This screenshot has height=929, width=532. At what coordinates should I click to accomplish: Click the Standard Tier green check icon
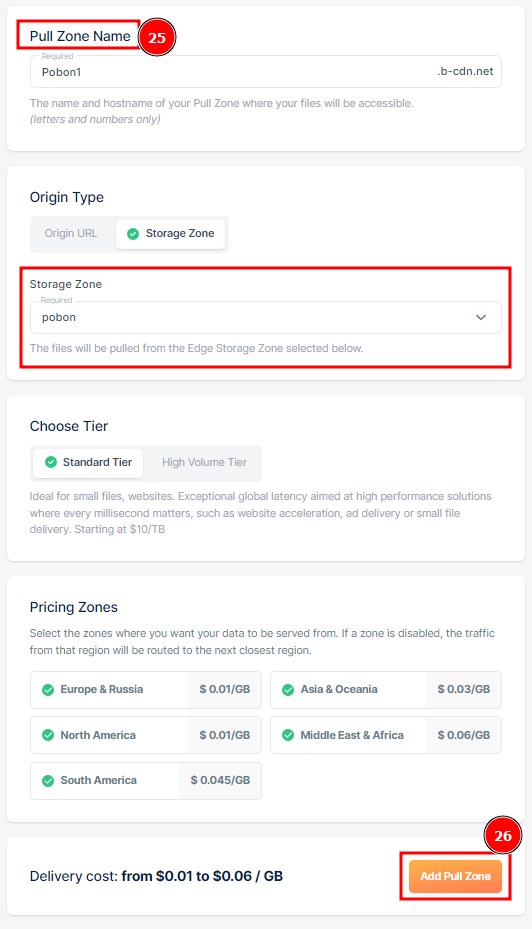(x=51, y=462)
